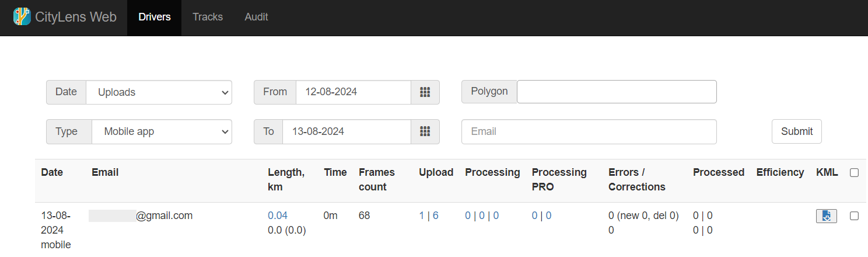The height and width of the screenshot is (257, 868).
Task: Check the driver row checkbox
Action: click(854, 216)
